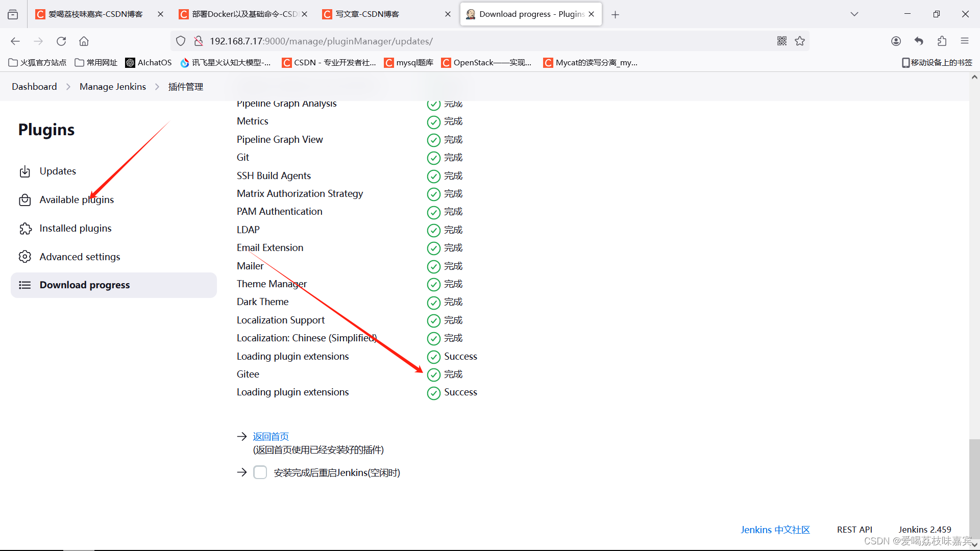This screenshot has width=980, height=551.
Task: Open the list all tabs dropdown arrow
Action: [854, 14]
